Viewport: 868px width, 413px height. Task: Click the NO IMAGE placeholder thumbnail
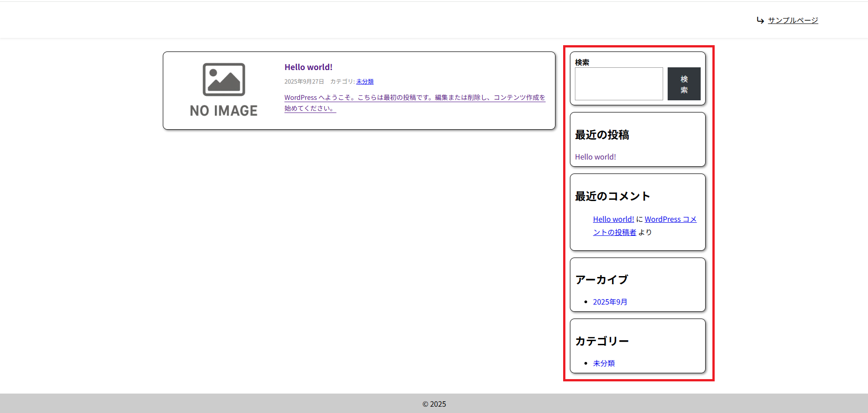coord(223,90)
